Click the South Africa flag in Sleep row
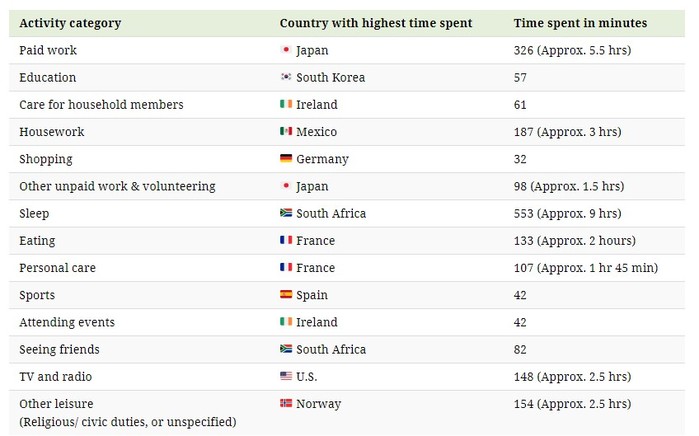699x436 pixels. click(286, 213)
